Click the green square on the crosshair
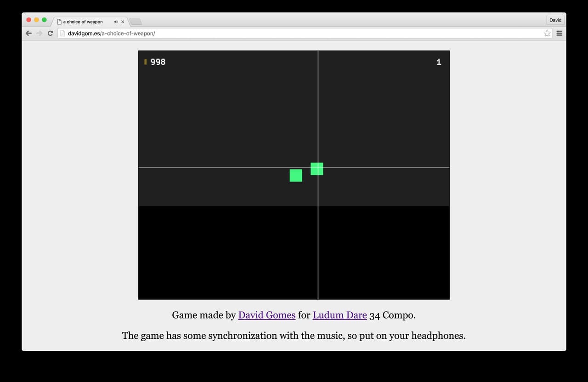Image resolution: width=588 pixels, height=382 pixels. (317, 169)
